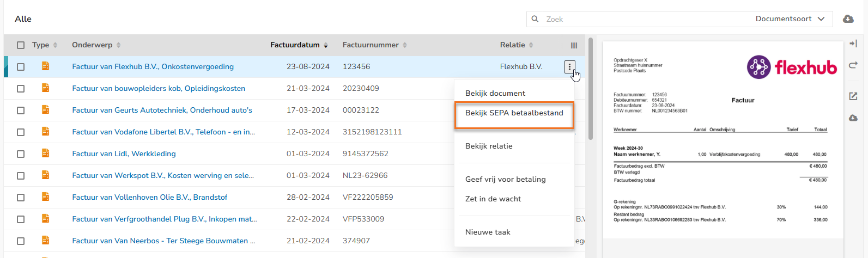
Task: Toggle the select-all checkbox in header
Action: coord(21,45)
